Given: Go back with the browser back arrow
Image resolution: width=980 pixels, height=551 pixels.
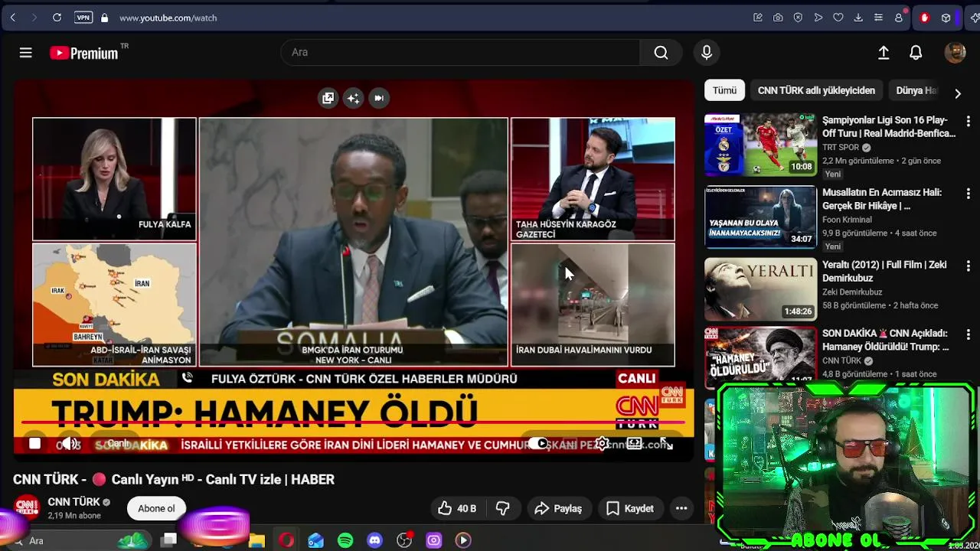Looking at the screenshot, I should pyautogui.click(x=13, y=18).
